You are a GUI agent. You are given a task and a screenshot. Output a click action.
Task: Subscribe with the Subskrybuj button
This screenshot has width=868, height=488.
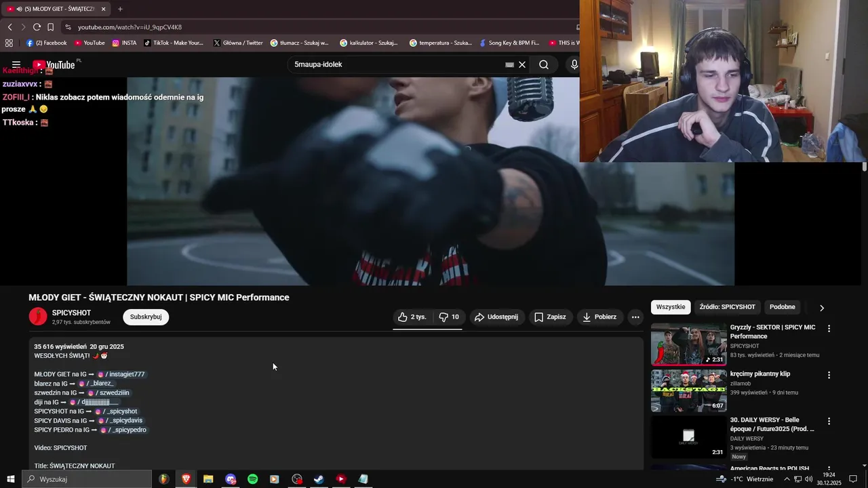pos(146,317)
